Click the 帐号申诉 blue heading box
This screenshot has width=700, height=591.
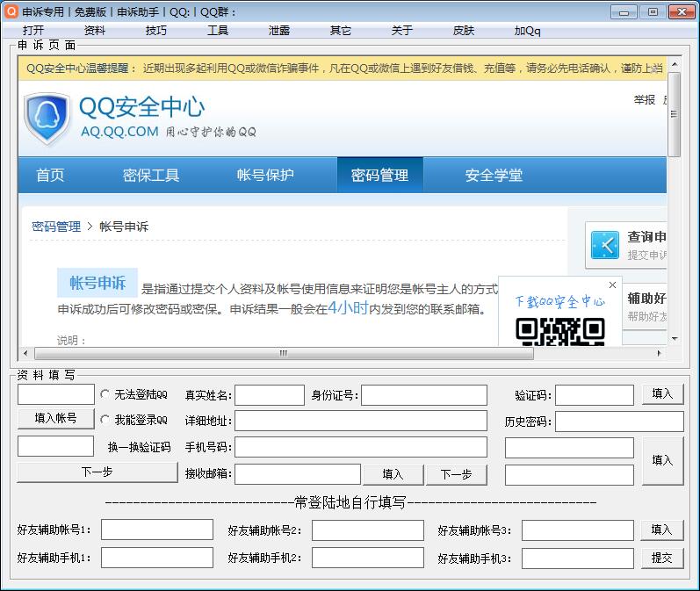[97, 283]
